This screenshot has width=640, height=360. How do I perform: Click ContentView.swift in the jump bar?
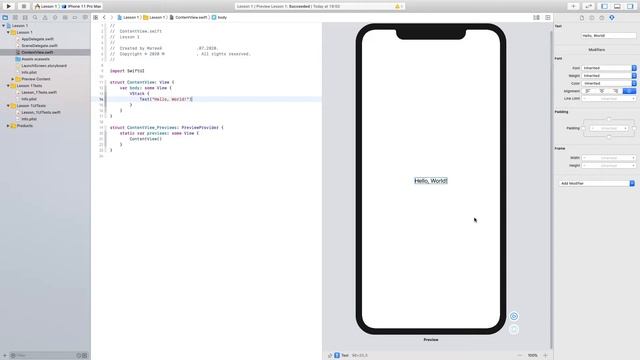point(189,18)
